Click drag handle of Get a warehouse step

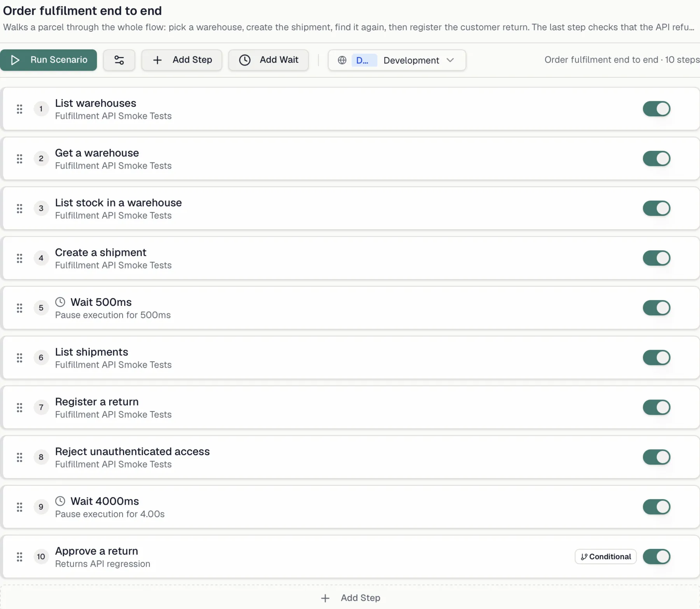click(x=19, y=159)
